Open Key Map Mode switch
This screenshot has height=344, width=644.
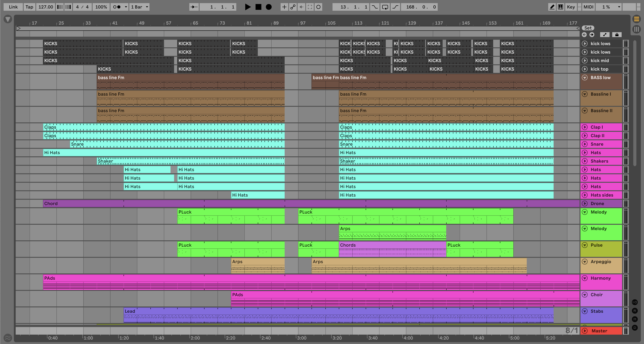571,7
